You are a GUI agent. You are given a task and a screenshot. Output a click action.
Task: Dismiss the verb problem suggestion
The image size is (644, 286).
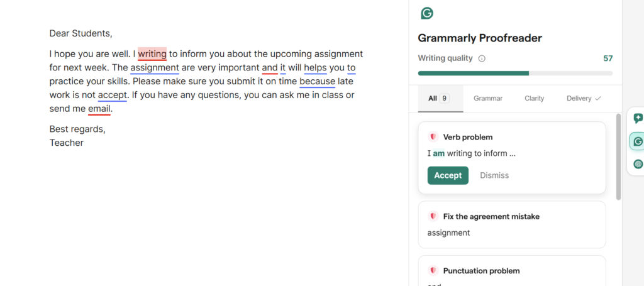click(494, 175)
